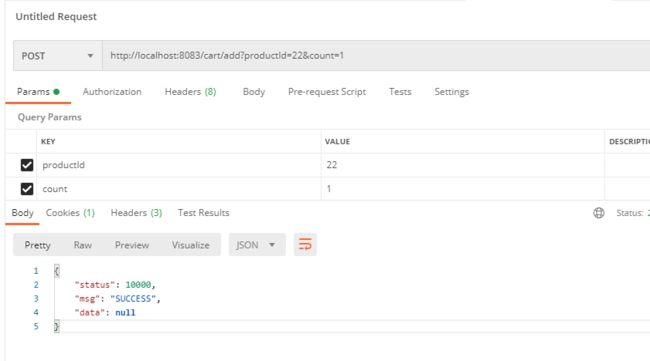Toggle response word wrap icon

pos(305,245)
